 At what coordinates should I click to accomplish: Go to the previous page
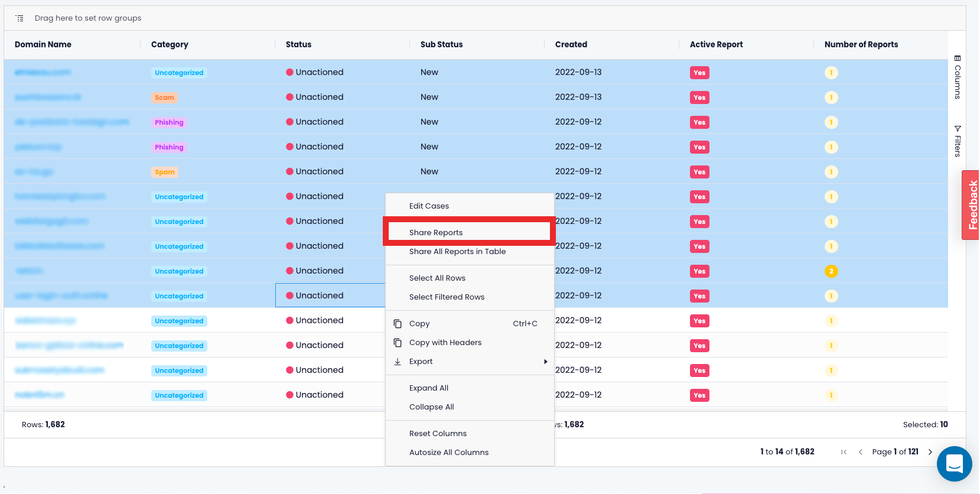click(x=861, y=452)
